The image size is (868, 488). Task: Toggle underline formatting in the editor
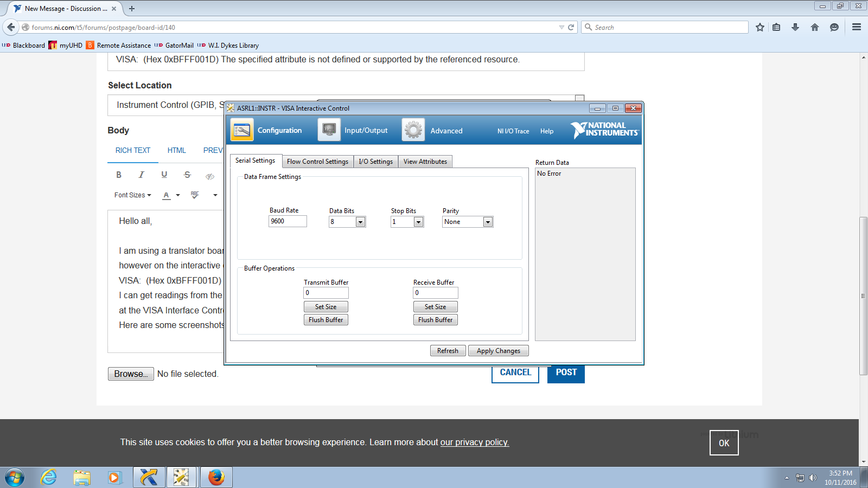pyautogui.click(x=164, y=175)
